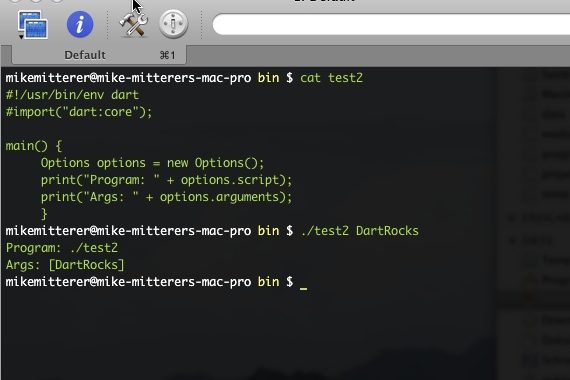
Task: Click the closing brace of main
Action: coord(44,214)
